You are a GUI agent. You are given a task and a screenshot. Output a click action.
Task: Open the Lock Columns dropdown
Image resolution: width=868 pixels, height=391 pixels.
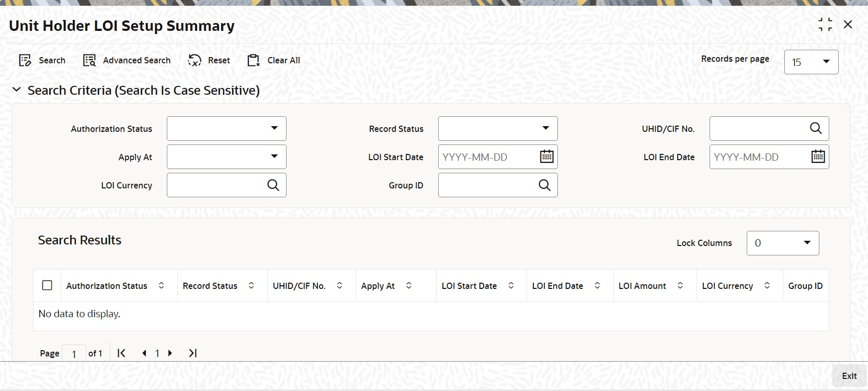click(x=783, y=243)
